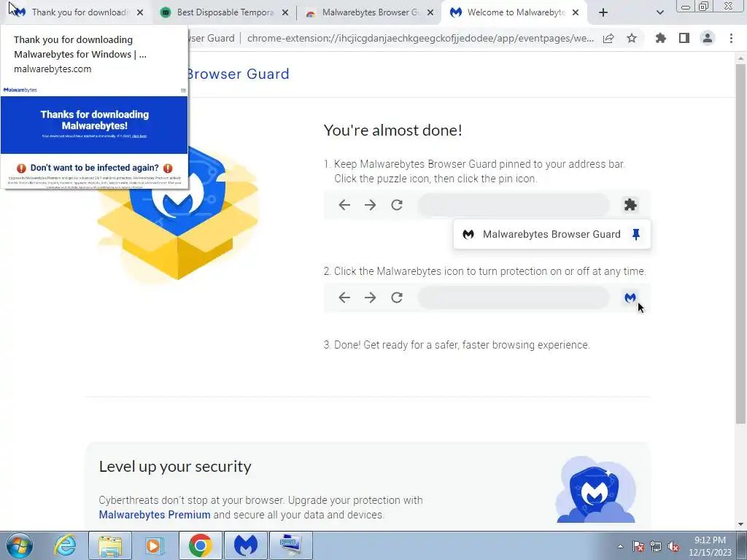Open the Chrome profile avatar menu
This screenshot has width=747, height=560.
tap(708, 39)
